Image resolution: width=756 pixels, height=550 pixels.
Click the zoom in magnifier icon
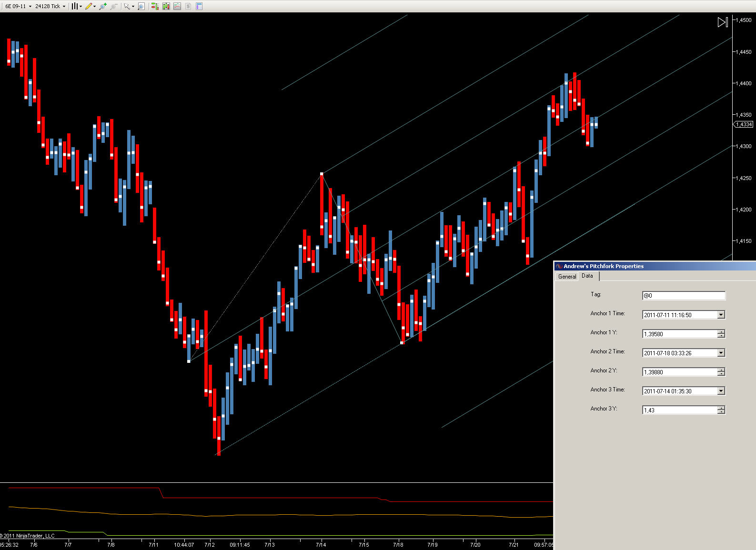click(x=102, y=6)
